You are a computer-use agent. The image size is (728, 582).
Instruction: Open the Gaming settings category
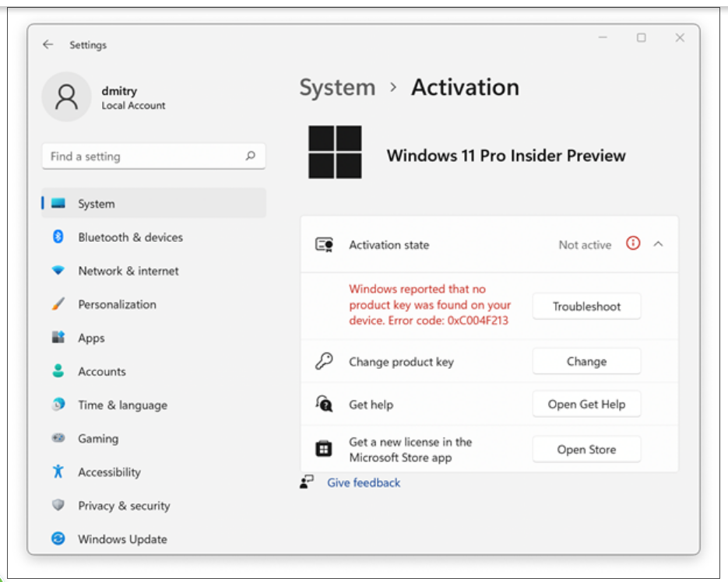(98, 439)
